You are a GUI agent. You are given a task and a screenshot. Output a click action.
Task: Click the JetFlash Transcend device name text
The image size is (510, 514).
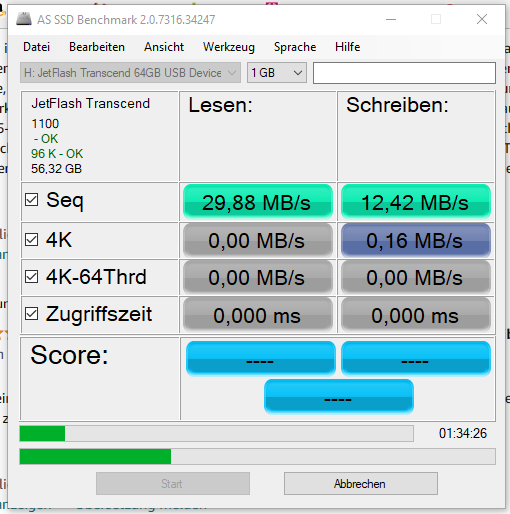pyautogui.click(x=90, y=103)
